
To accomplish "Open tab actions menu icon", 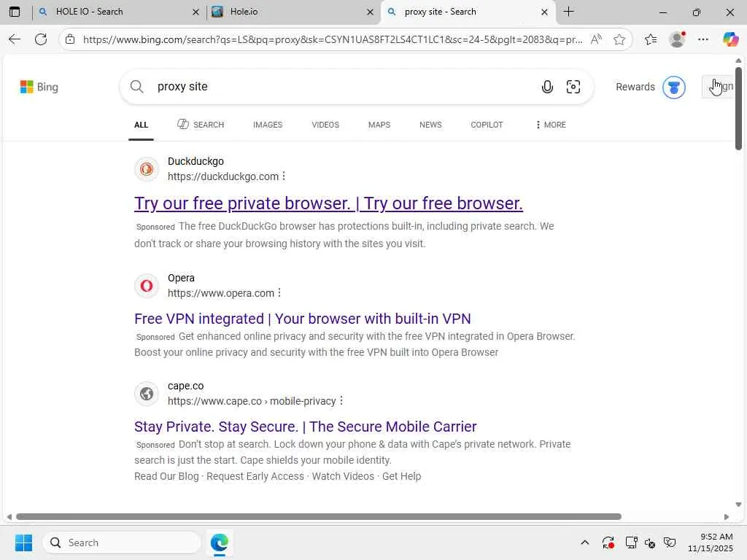I will point(15,12).
